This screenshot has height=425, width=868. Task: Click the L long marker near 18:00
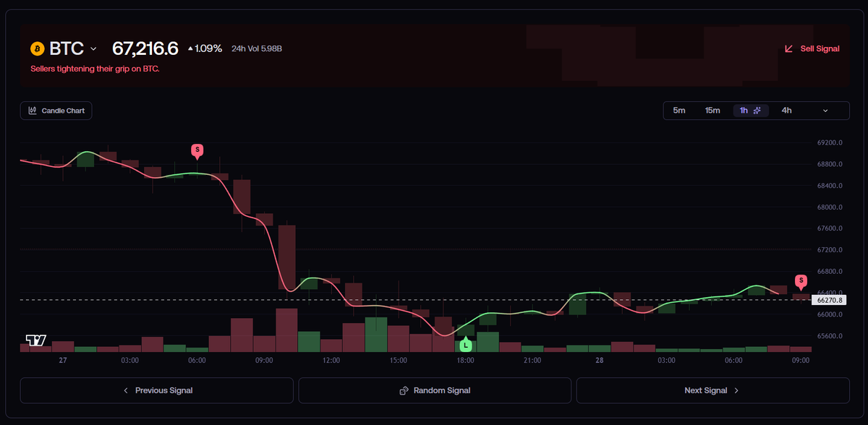tap(465, 345)
